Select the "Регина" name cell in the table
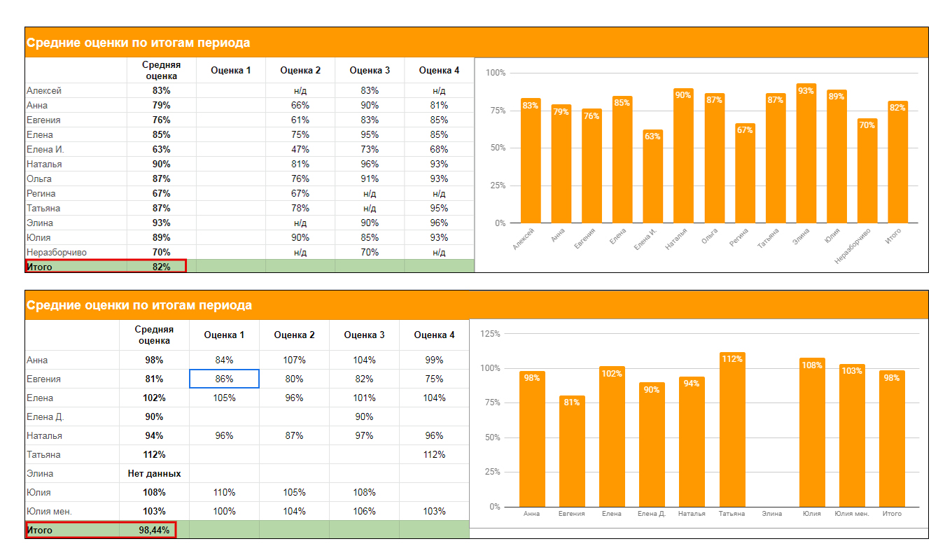The width and height of the screenshot is (952, 560). coord(76,193)
